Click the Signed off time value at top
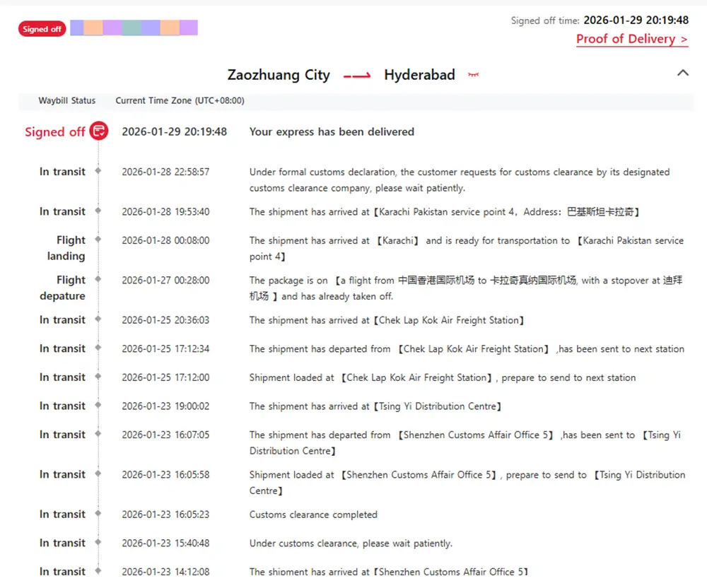Image resolution: width=707 pixels, height=588 pixels. click(x=636, y=20)
